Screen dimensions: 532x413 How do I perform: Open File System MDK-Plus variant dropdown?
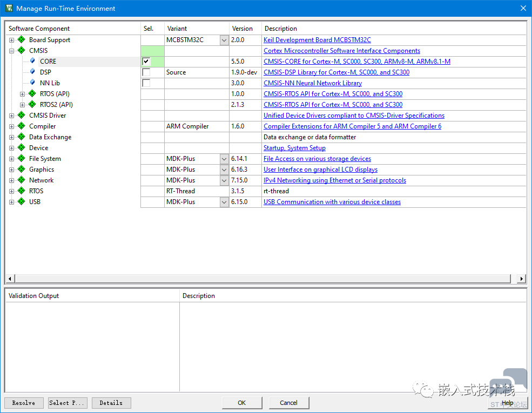pos(224,159)
